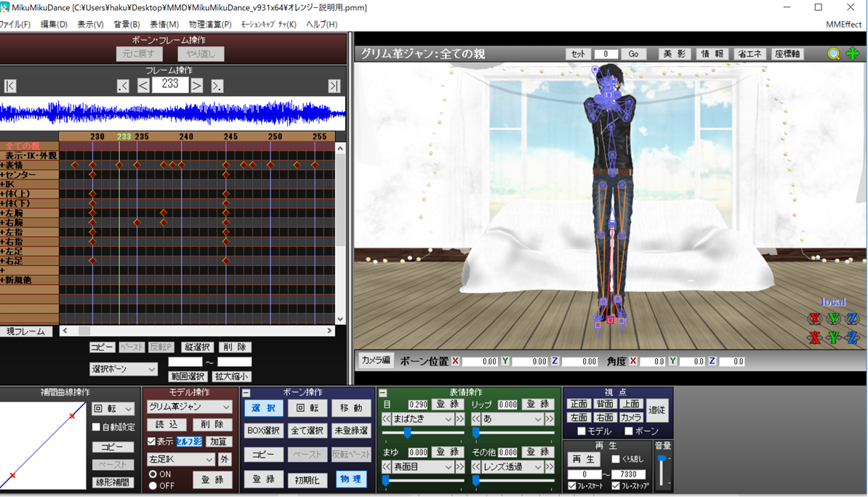Open あ lip morph dropdown
The image size is (868, 497).
coord(513,419)
